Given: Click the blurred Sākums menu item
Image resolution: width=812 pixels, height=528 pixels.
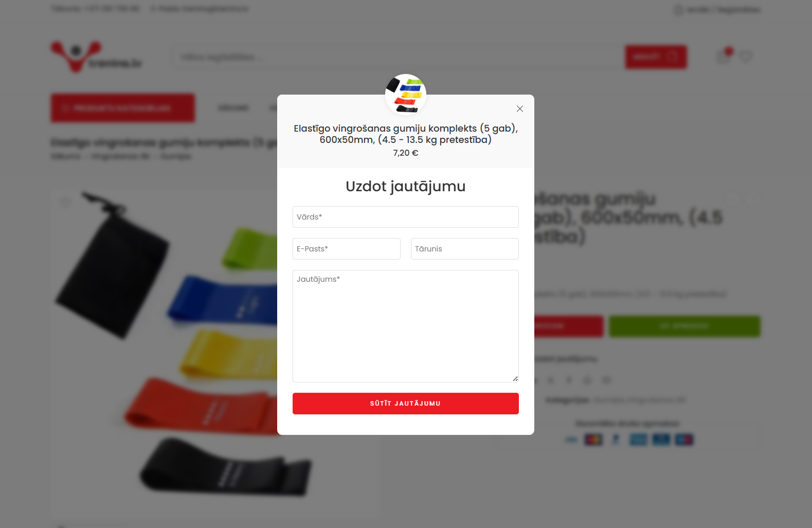Looking at the screenshot, I should [233, 108].
